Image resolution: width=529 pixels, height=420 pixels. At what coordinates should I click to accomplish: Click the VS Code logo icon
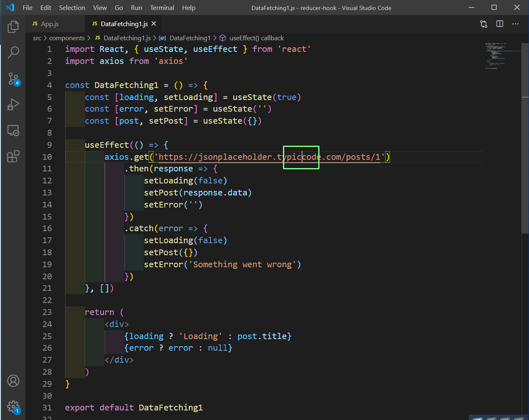click(10, 7)
